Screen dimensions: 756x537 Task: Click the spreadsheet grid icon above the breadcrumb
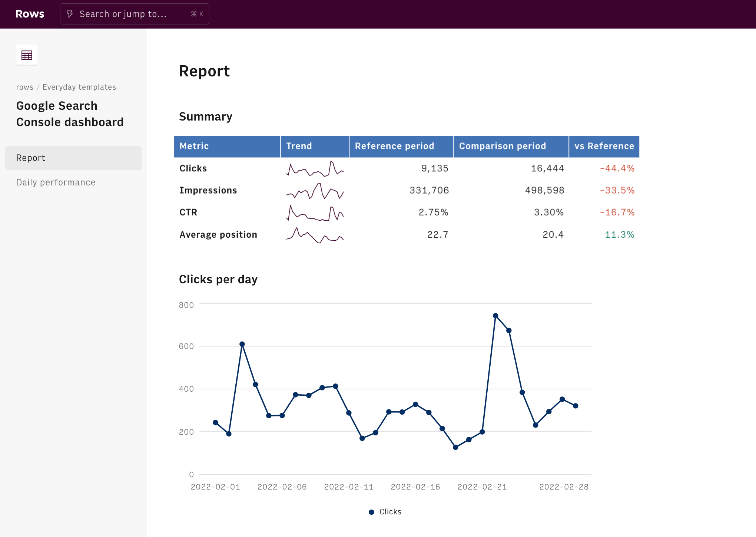26,55
